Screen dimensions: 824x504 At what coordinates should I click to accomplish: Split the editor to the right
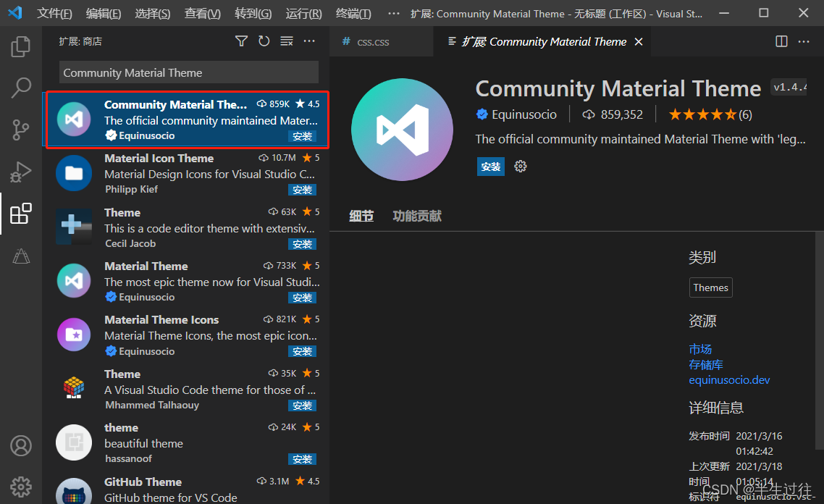click(x=781, y=41)
